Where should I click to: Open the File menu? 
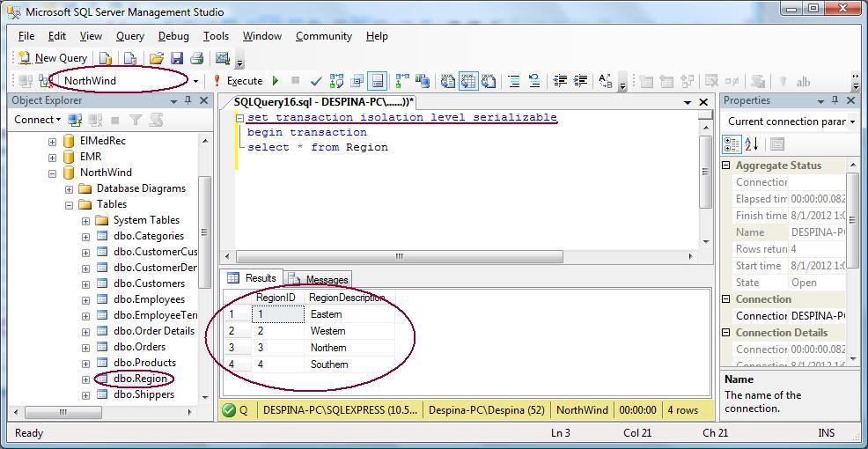pos(26,36)
